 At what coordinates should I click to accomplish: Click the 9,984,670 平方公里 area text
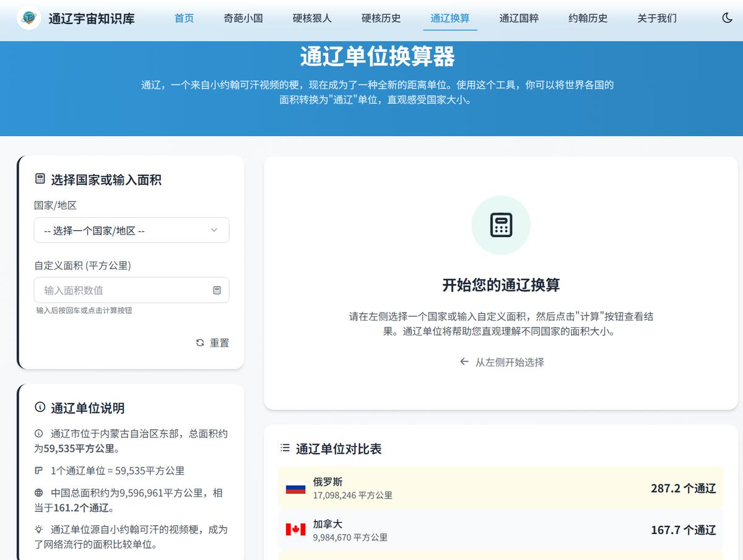[350, 537]
